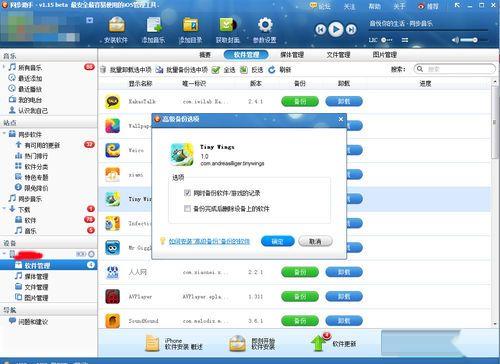500x364 pixels.
Task: Click 卸载 button for AVPlayer row
Action: pyautogui.click(x=344, y=296)
